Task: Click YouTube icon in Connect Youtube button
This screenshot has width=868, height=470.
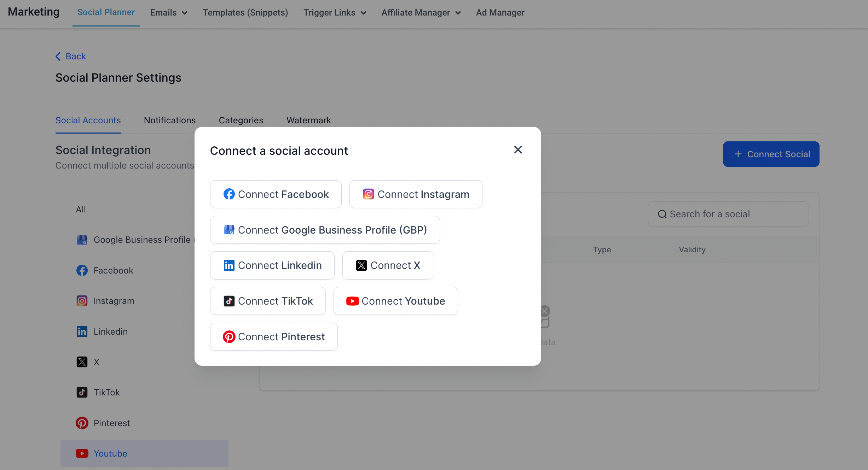Action: click(352, 301)
